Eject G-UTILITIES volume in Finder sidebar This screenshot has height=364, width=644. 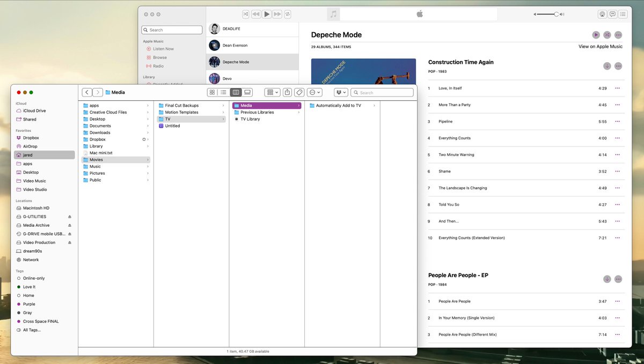point(69,217)
